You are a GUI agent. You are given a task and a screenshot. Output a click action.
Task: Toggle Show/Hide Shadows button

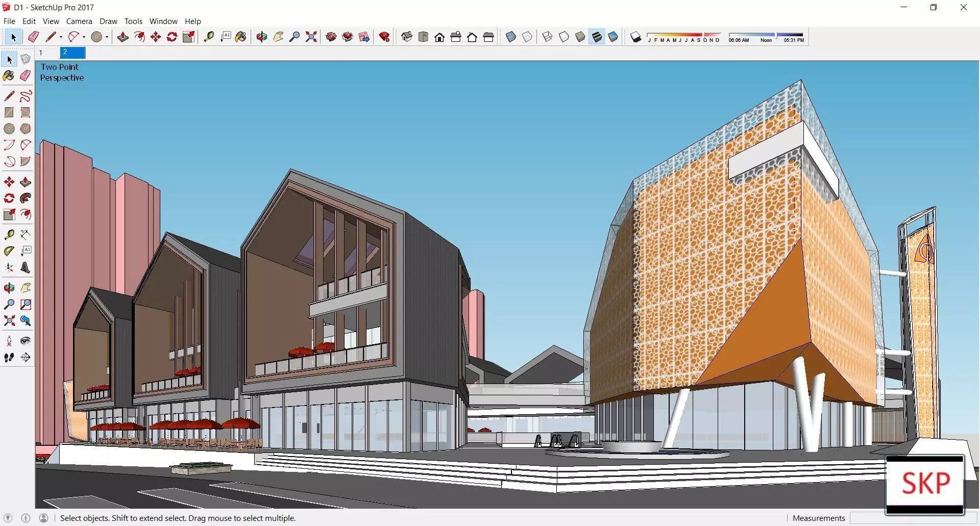635,37
